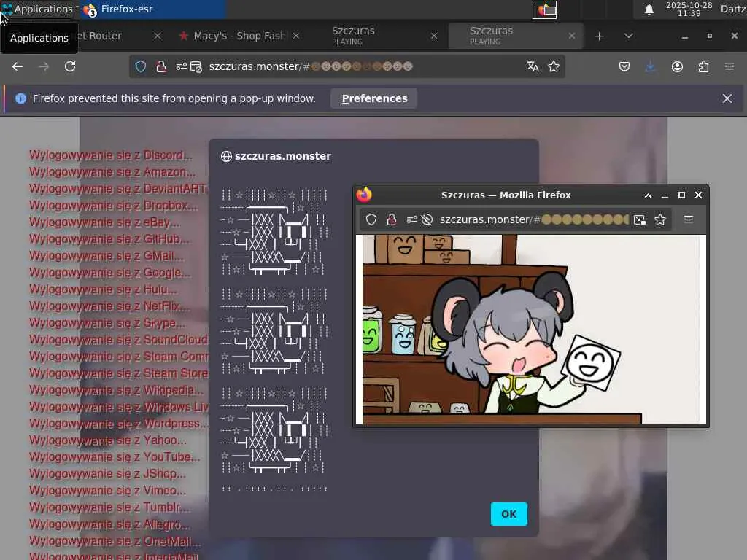Click the date and time clock in panel

coord(689,9)
